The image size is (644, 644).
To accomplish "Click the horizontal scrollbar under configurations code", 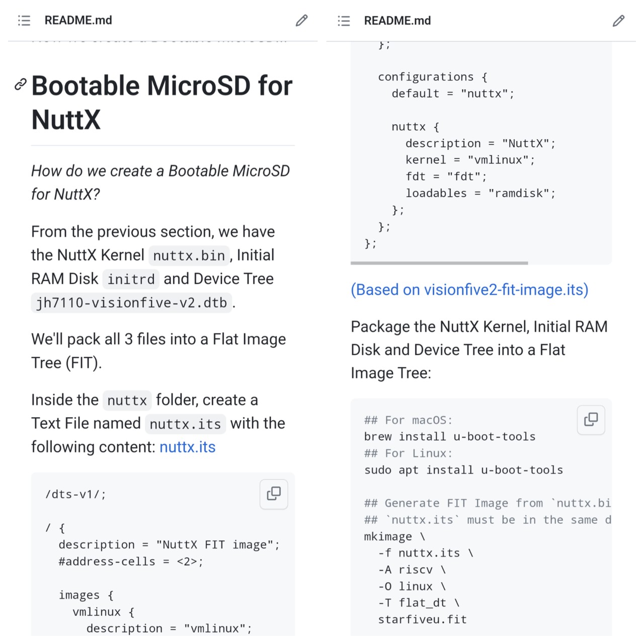I will click(x=439, y=263).
